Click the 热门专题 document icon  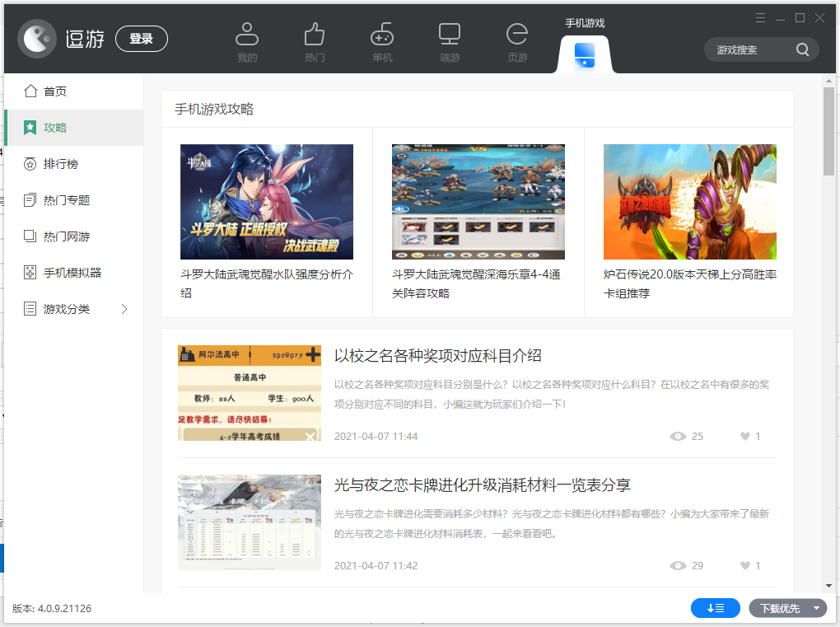[x=30, y=200]
